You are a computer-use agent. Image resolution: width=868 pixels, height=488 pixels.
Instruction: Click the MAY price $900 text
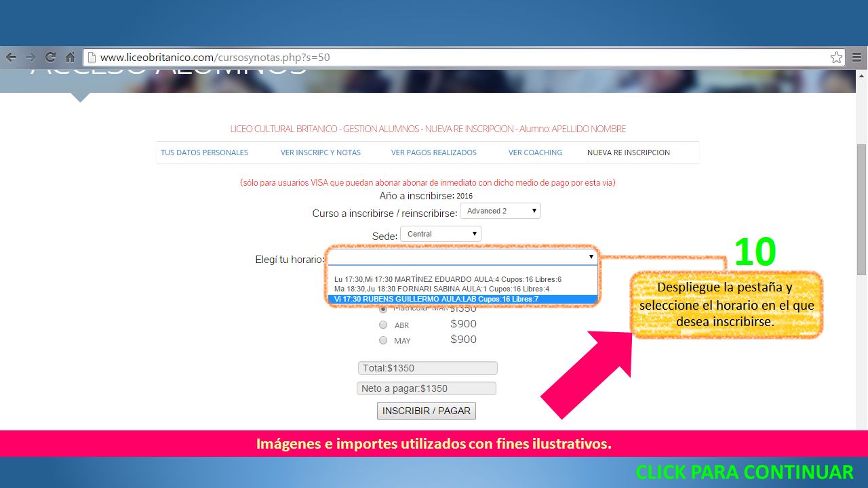pyautogui.click(x=464, y=340)
